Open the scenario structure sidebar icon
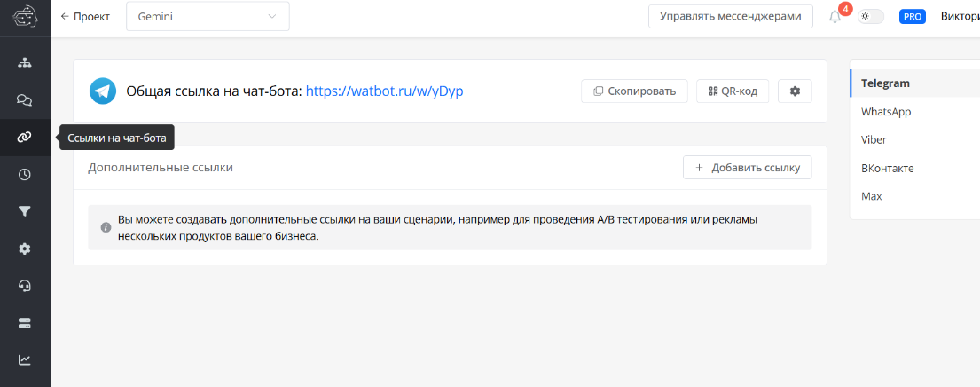 pyautogui.click(x=25, y=63)
